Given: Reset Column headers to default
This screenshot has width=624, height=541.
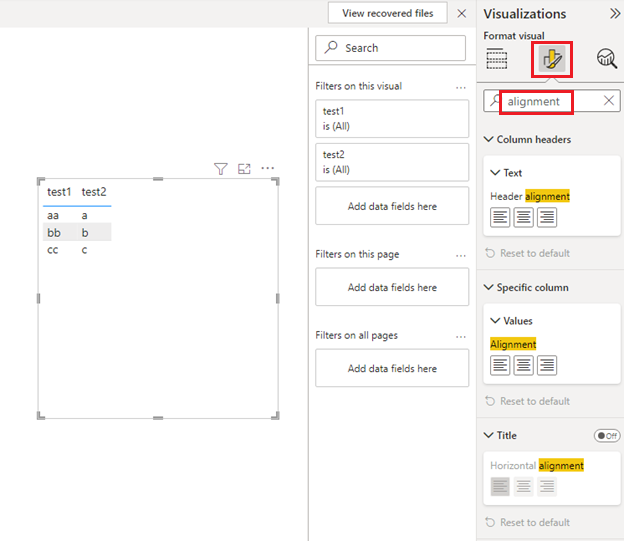Looking at the screenshot, I should 528,253.
